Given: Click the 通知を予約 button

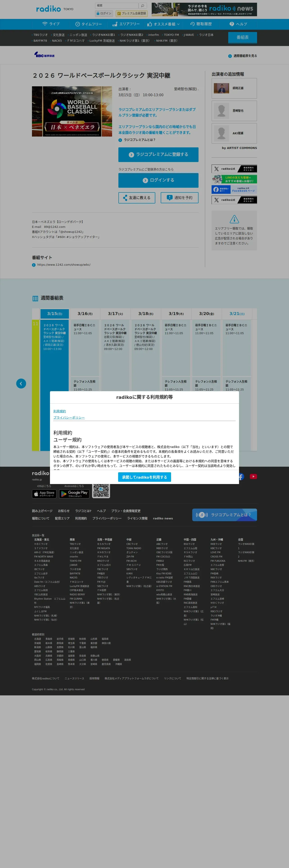Looking at the screenshot, I should pyautogui.click(x=180, y=198).
